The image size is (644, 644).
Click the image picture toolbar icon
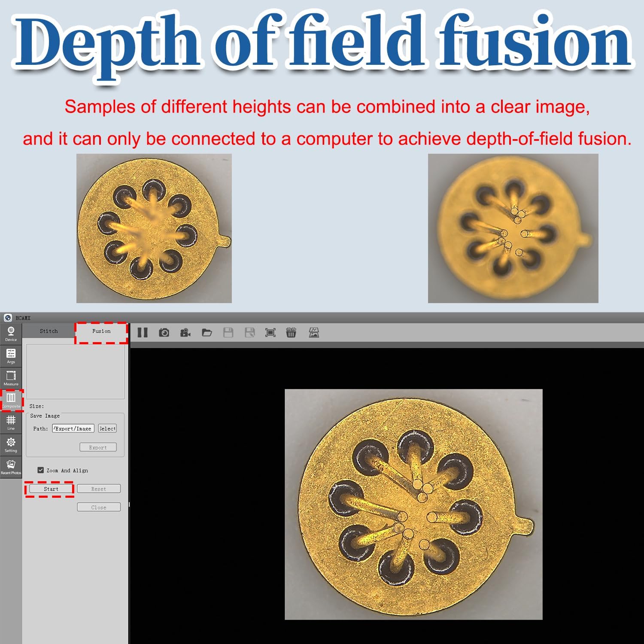pos(314,332)
